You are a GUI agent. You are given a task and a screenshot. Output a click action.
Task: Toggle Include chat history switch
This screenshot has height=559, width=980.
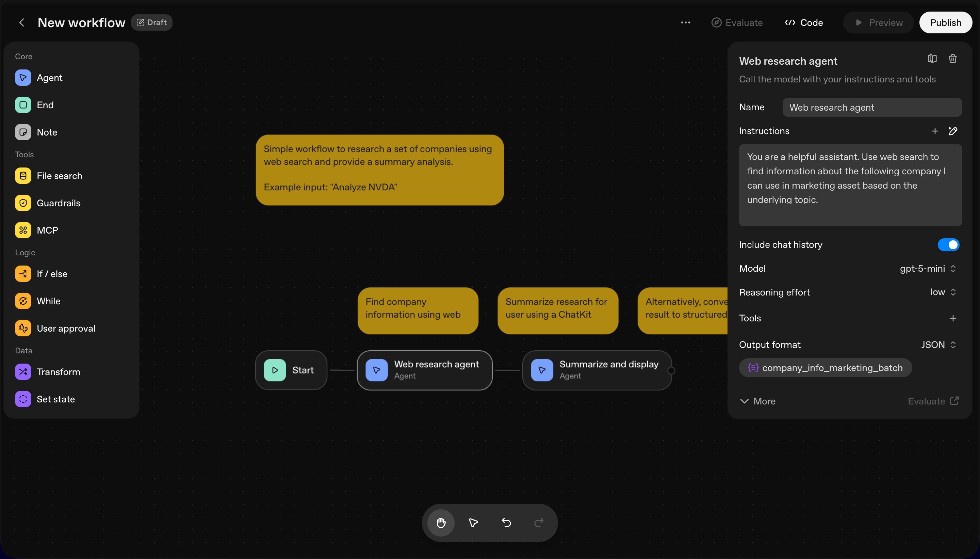[948, 245]
